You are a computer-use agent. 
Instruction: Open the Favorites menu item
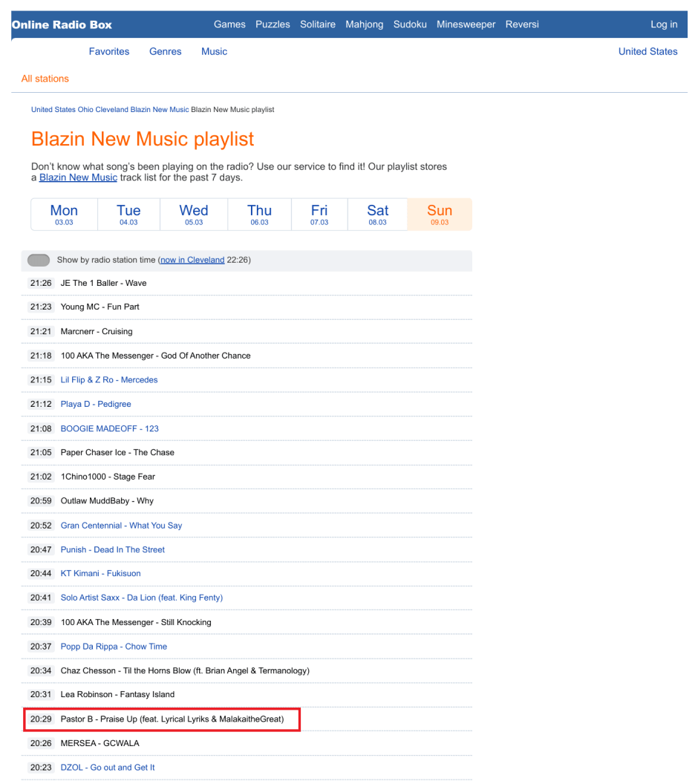(109, 51)
